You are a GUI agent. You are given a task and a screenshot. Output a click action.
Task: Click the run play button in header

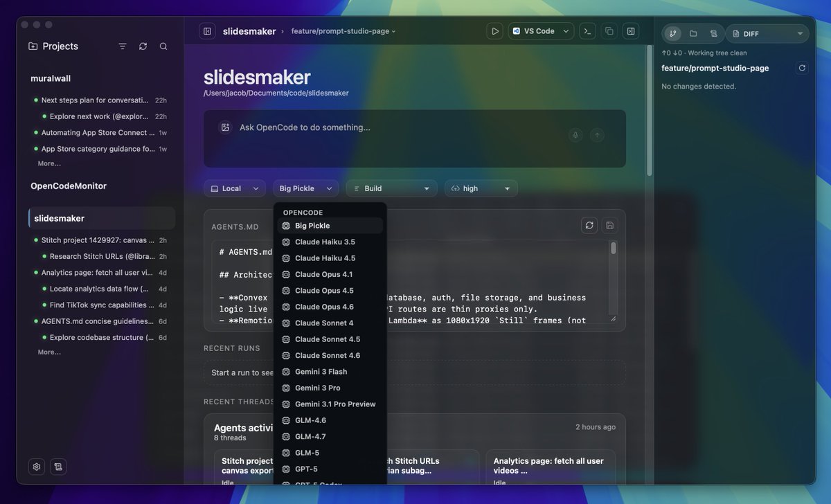point(495,31)
